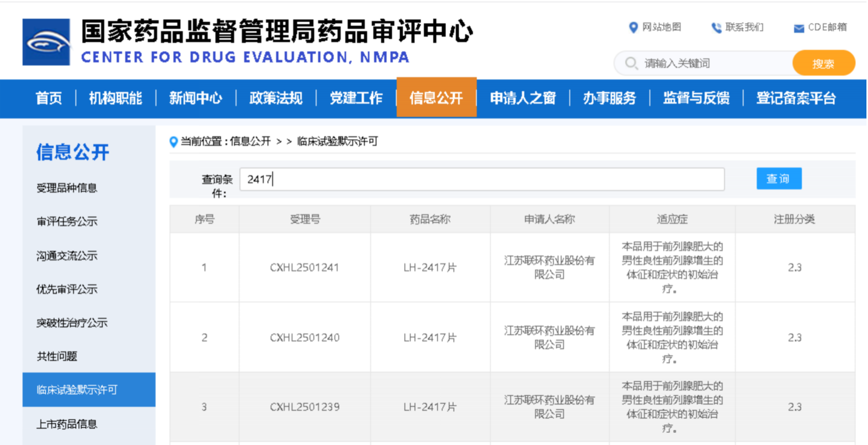Click the site map location pin icon
Screen dimensions: 868x445
tap(633, 27)
